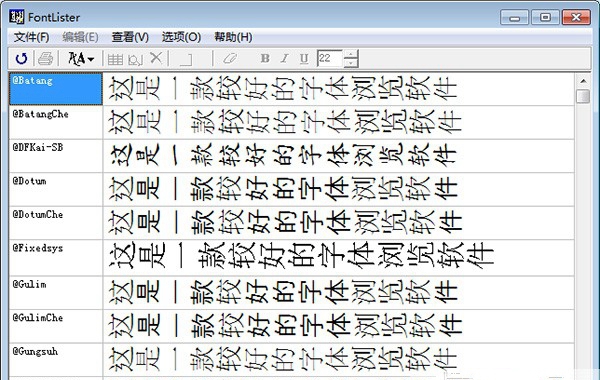Viewport: 600px width, 380px height.
Task: Decrease font size with down stepper arrow
Action: [351, 63]
